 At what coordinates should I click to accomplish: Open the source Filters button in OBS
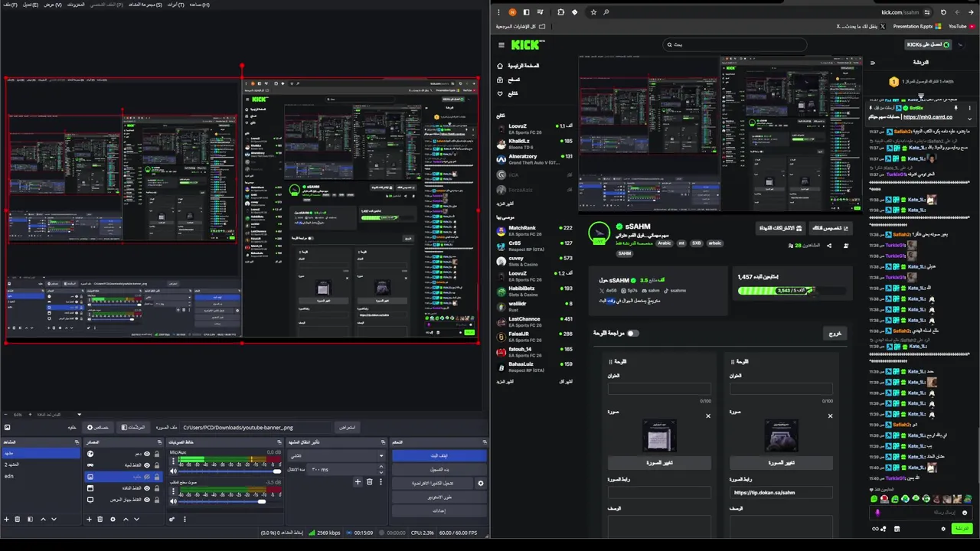132,427
